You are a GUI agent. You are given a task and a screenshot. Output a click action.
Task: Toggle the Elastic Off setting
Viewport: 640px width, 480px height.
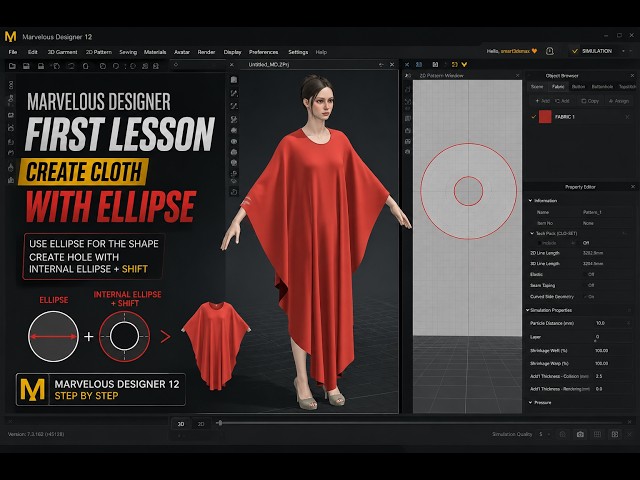pos(591,274)
